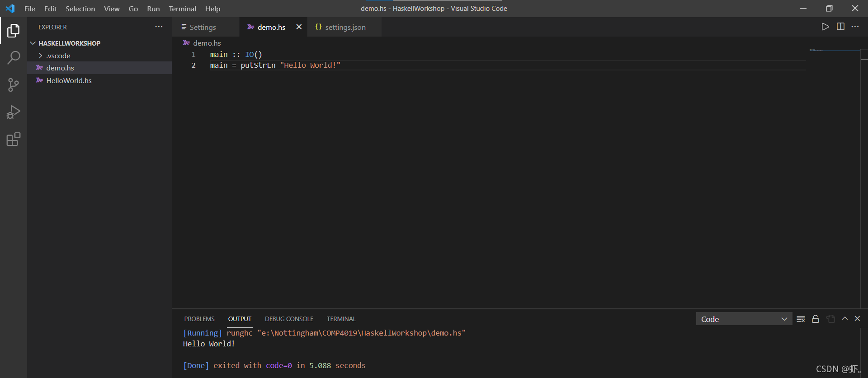Run the code with play icon

click(825, 27)
